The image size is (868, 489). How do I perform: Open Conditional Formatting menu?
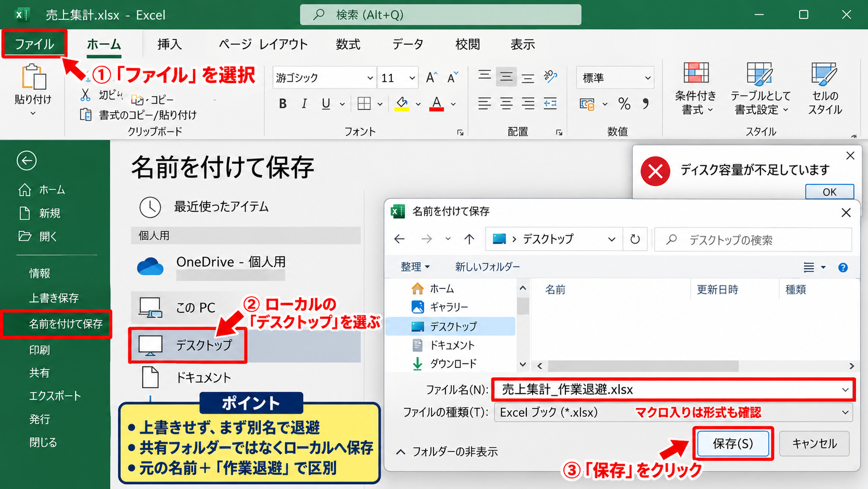pos(696,89)
